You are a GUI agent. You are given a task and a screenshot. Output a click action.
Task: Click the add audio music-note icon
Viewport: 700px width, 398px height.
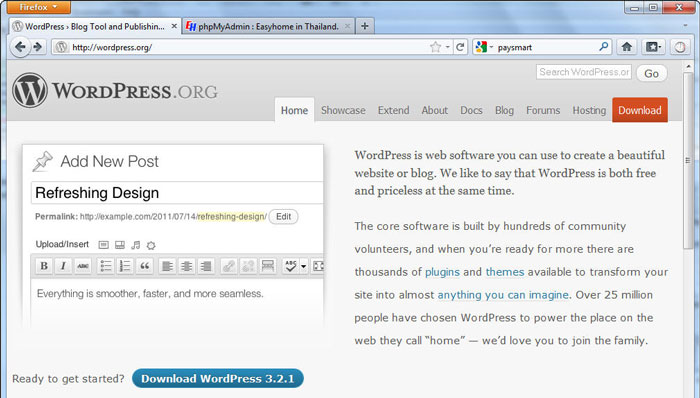coord(136,245)
